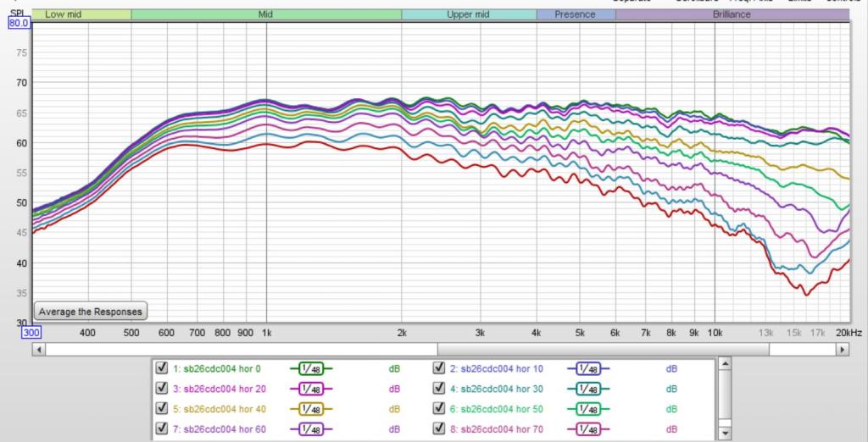This screenshot has width=868, height=442.
Task: Click the horizontal scrollbar left arrow
Action: 39,350
